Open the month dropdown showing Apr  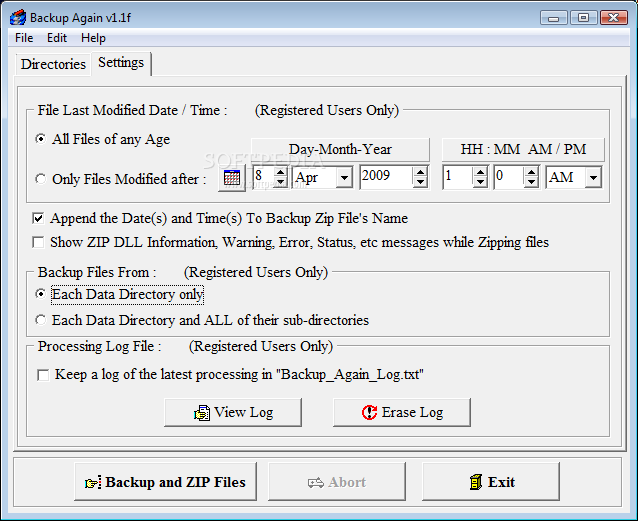344,177
